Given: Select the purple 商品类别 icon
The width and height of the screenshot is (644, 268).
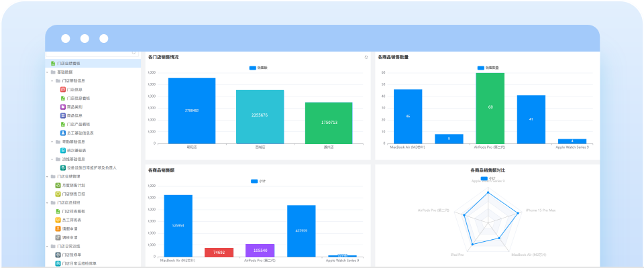Looking at the screenshot, I should 63,107.
